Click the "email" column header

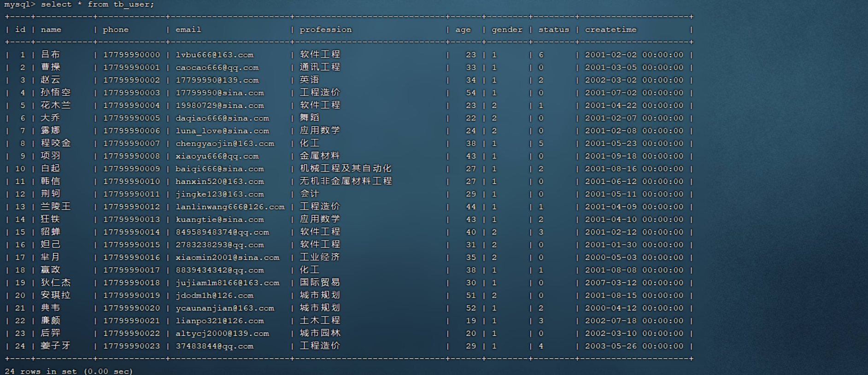pyautogui.click(x=188, y=29)
